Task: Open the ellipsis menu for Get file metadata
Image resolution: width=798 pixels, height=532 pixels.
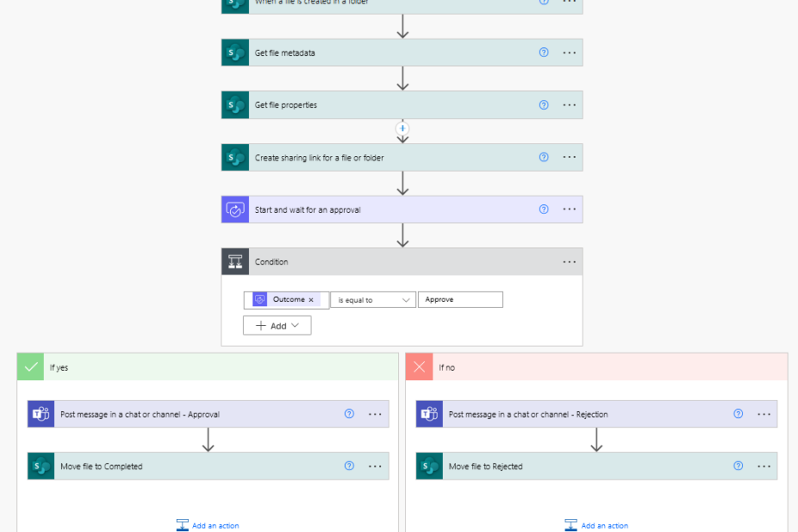Action: click(570, 52)
